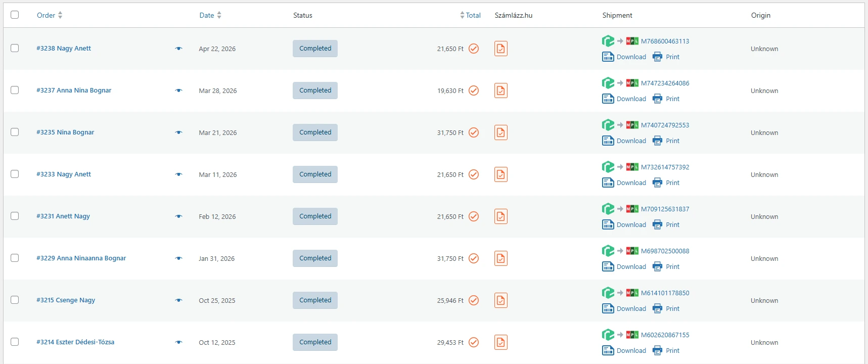
Task: Click Download label for order #3233
Action: pyautogui.click(x=631, y=183)
